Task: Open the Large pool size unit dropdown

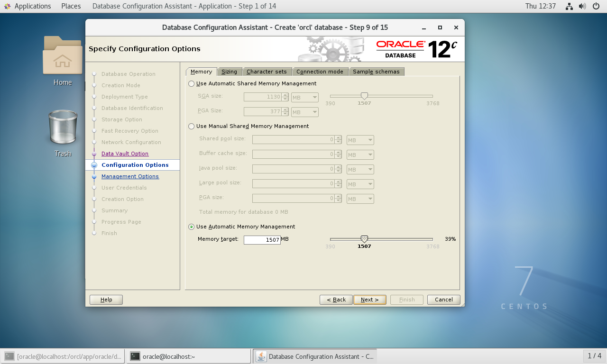Action: pyautogui.click(x=360, y=184)
